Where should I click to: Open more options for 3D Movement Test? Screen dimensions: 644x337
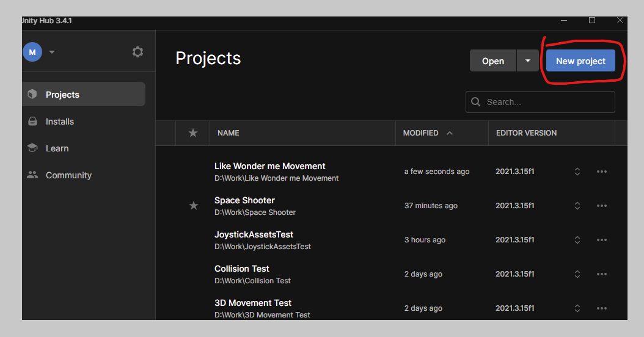point(602,308)
